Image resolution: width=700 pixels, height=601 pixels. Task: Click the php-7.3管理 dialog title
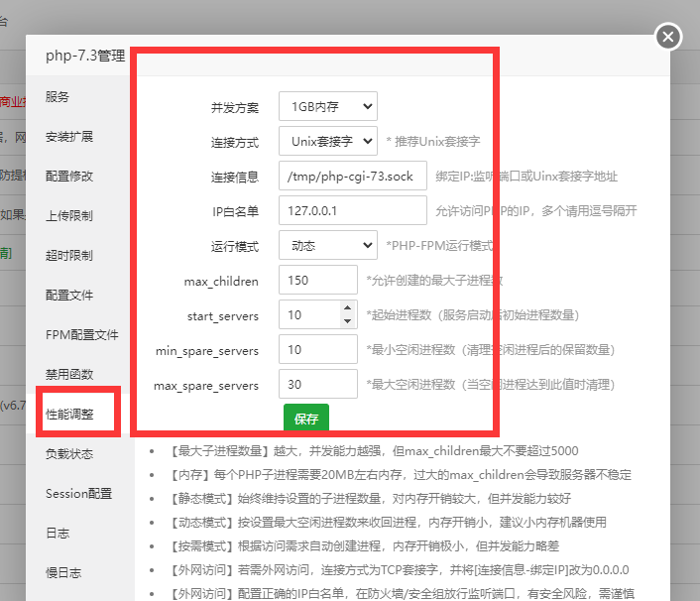point(85,56)
